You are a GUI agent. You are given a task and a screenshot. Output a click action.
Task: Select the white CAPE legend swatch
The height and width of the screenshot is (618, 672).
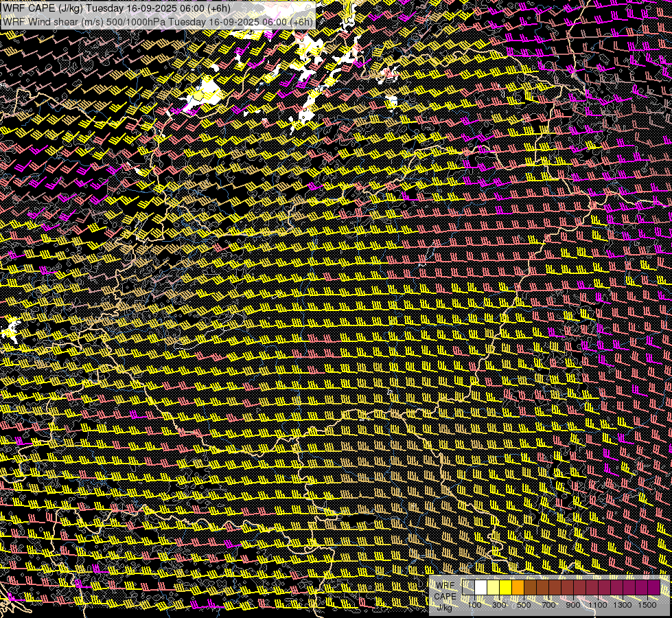(x=481, y=587)
